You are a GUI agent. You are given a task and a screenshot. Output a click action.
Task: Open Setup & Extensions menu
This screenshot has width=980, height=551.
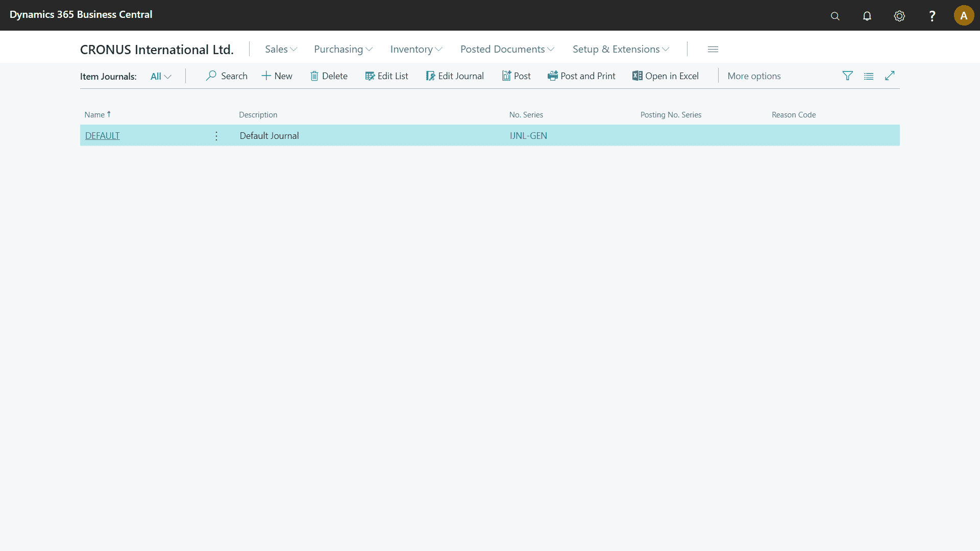point(620,49)
